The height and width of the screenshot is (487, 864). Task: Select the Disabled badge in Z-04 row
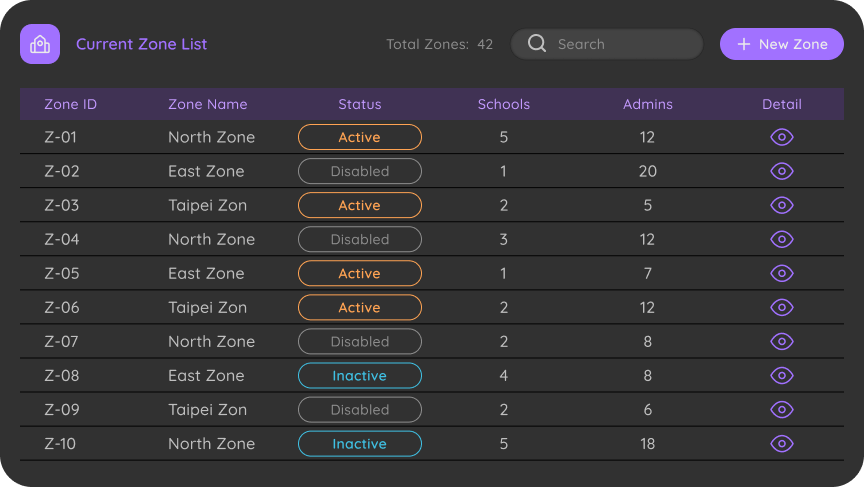pyautogui.click(x=360, y=239)
